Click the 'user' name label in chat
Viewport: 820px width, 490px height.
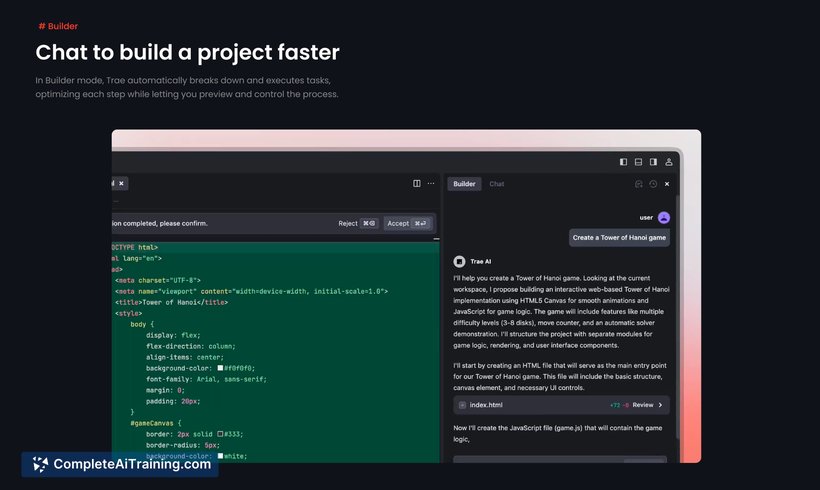(x=646, y=218)
